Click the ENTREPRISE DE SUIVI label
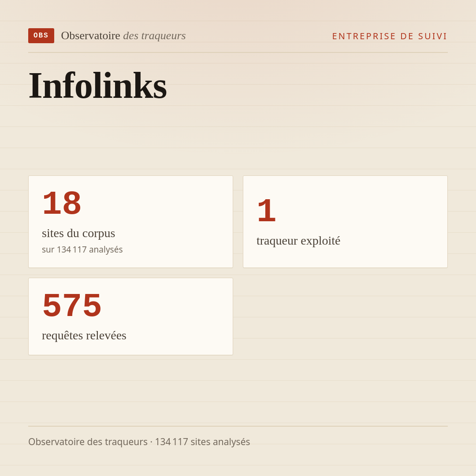 (390, 36)
